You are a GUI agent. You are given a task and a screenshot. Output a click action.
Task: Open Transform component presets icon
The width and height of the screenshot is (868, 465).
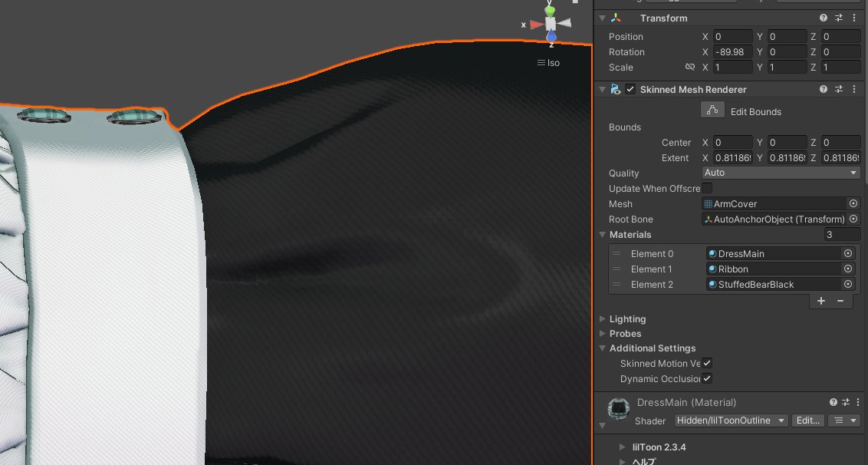coord(839,18)
